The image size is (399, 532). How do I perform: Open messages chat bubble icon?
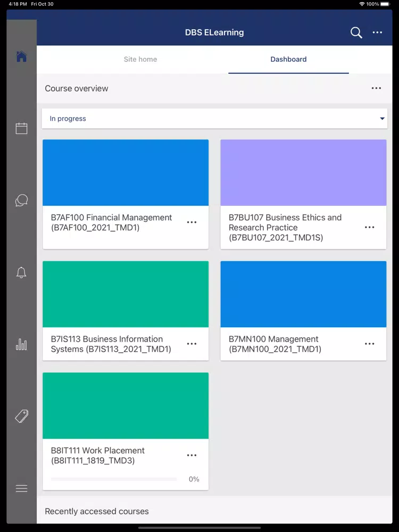click(x=21, y=200)
